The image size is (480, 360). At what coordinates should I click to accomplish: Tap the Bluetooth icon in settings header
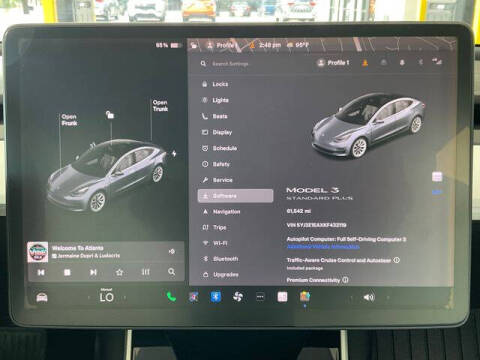click(x=420, y=62)
